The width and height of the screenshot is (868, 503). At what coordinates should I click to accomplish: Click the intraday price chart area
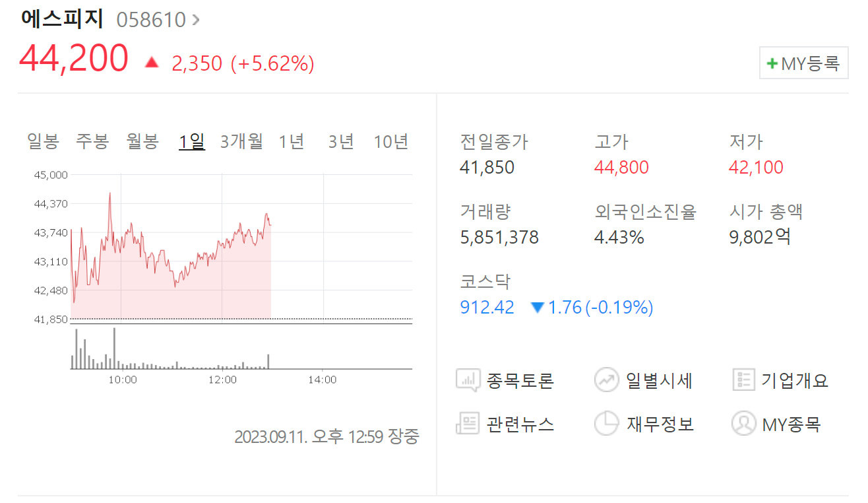pos(171,251)
